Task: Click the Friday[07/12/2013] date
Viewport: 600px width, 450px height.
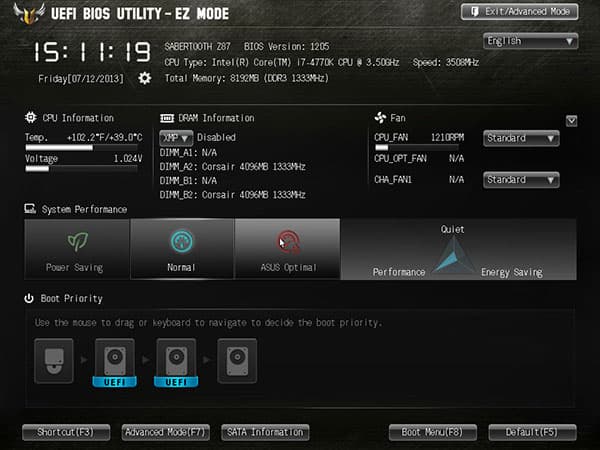Action: (x=81, y=79)
